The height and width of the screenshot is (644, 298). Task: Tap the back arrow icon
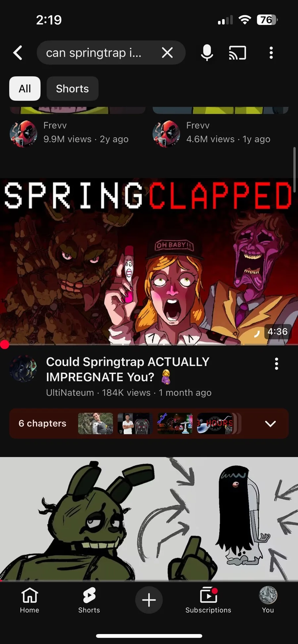pyautogui.click(x=18, y=53)
